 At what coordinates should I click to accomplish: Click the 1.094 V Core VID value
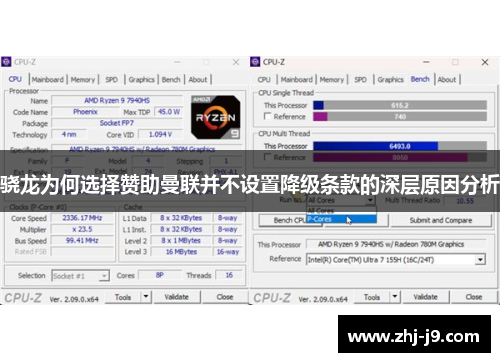(x=160, y=134)
